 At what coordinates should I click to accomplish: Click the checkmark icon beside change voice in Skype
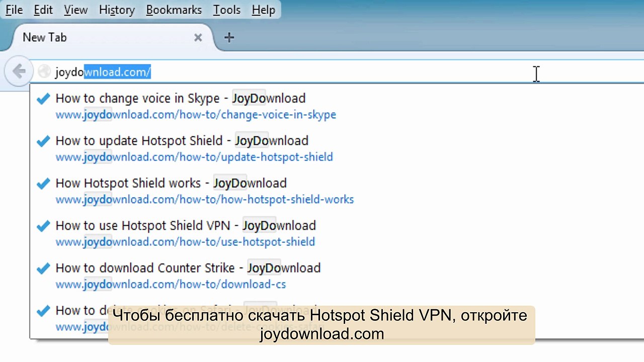[43, 99]
